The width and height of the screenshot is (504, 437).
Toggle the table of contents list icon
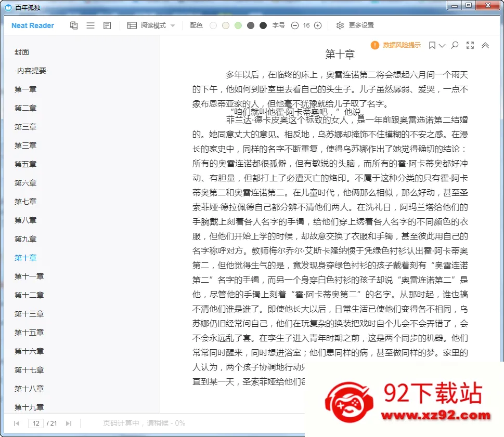[x=91, y=25]
